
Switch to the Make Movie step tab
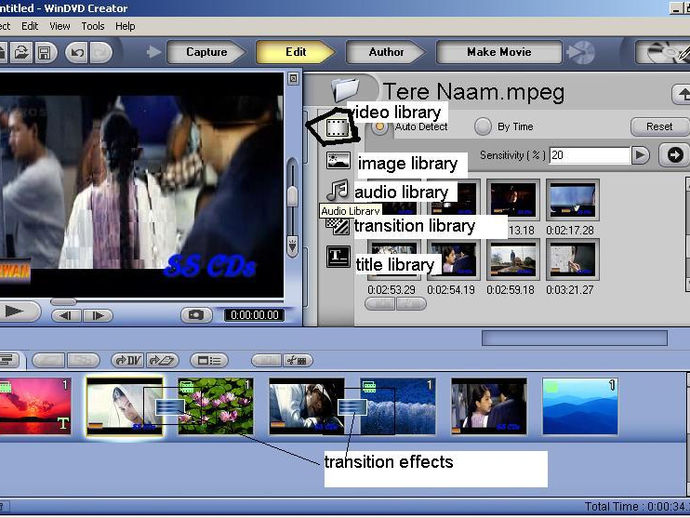[x=499, y=52]
